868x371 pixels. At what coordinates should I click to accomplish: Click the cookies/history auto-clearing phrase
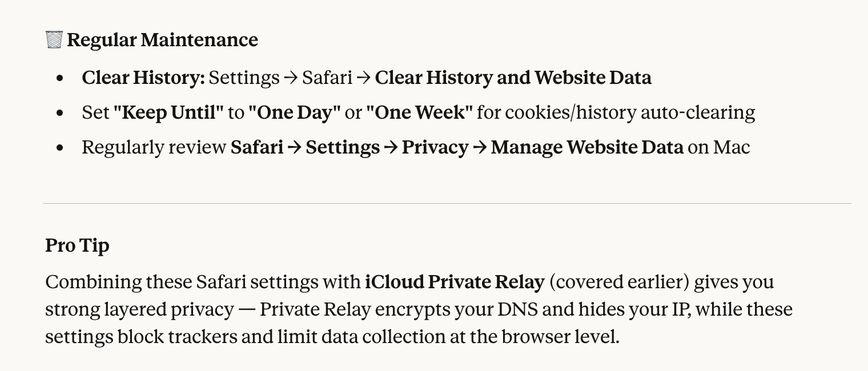(616, 112)
